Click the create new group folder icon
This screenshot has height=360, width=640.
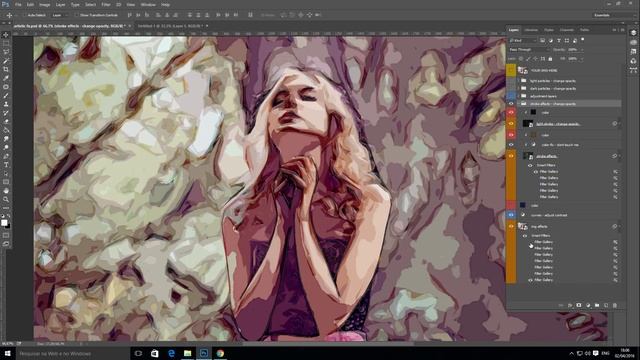597,305
